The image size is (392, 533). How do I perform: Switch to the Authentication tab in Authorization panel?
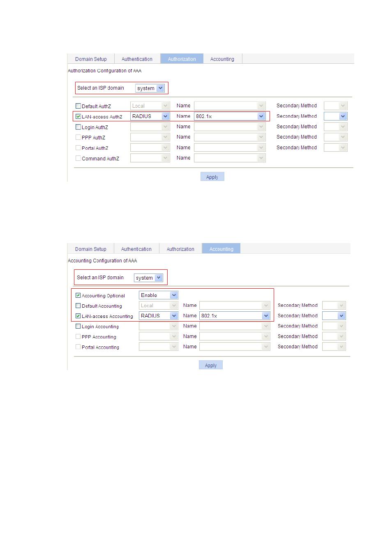pos(137,59)
